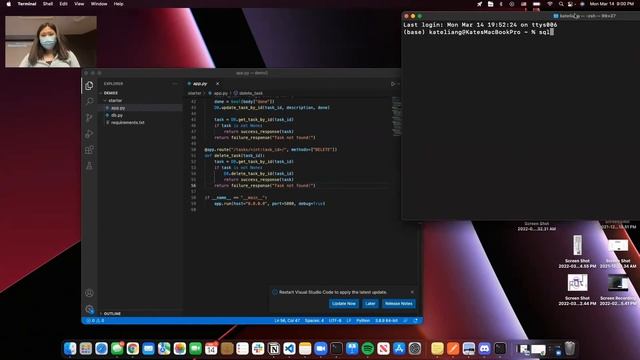
Task: Click feedback icon in VS Code status bar
Action: point(406,321)
